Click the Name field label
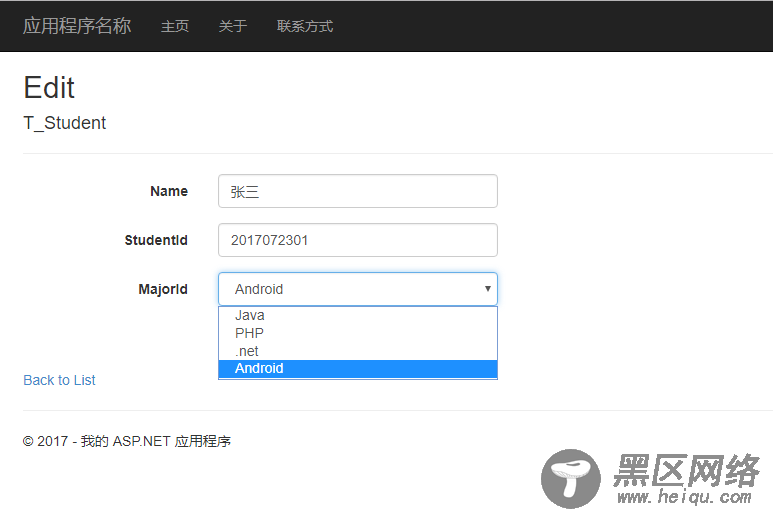773x514 pixels. click(x=169, y=191)
